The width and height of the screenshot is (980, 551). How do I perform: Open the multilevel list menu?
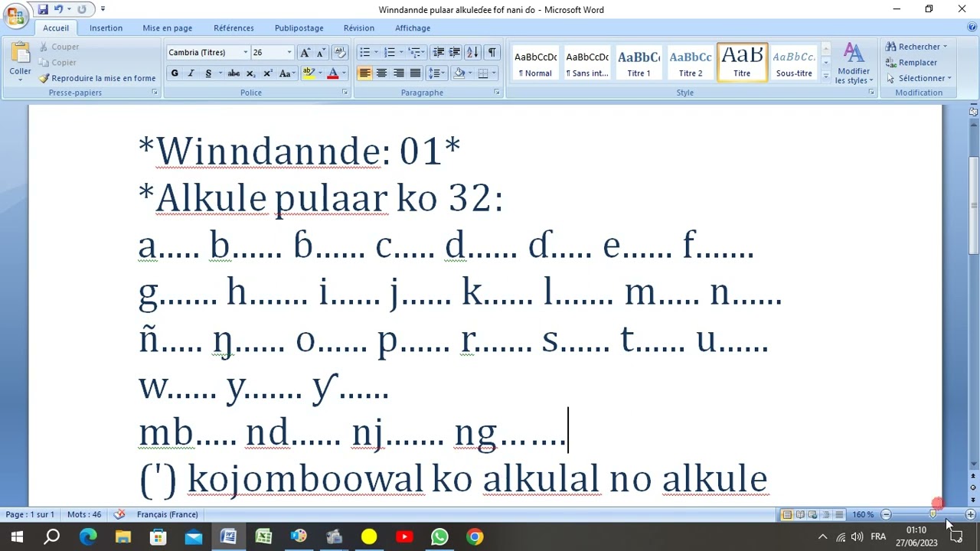click(x=416, y=52)
